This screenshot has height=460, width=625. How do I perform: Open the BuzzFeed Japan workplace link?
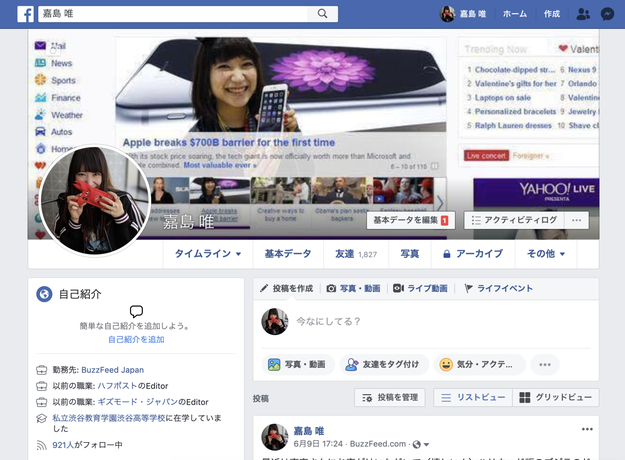pyautogui.click(x=112, y=370)
